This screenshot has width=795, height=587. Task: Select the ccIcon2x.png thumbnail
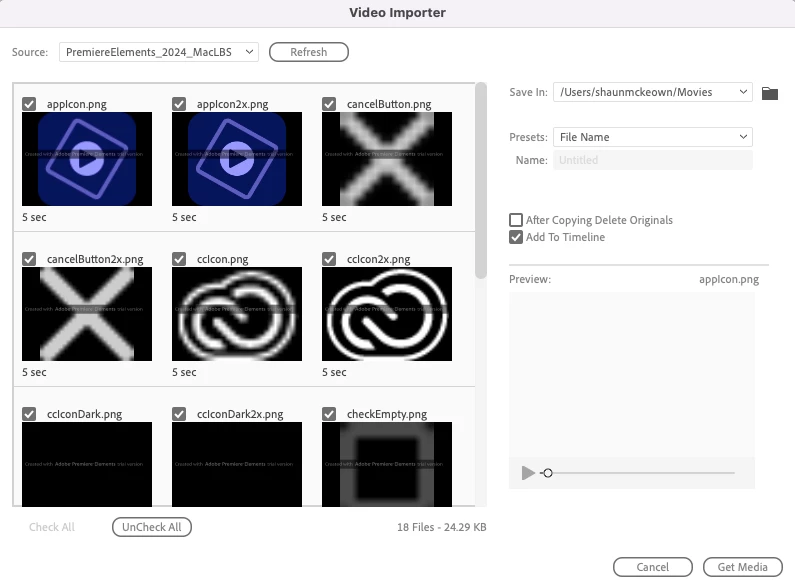387,314
